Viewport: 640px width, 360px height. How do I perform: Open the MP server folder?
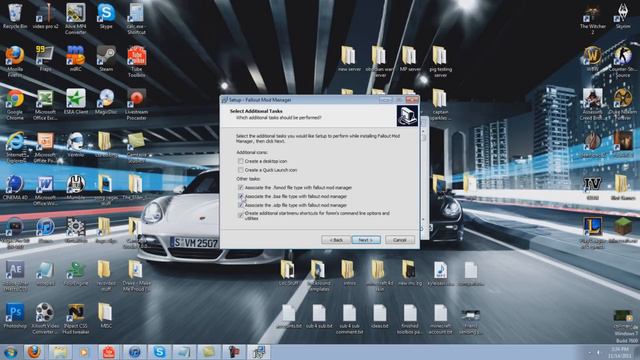[x=409, y=59]
